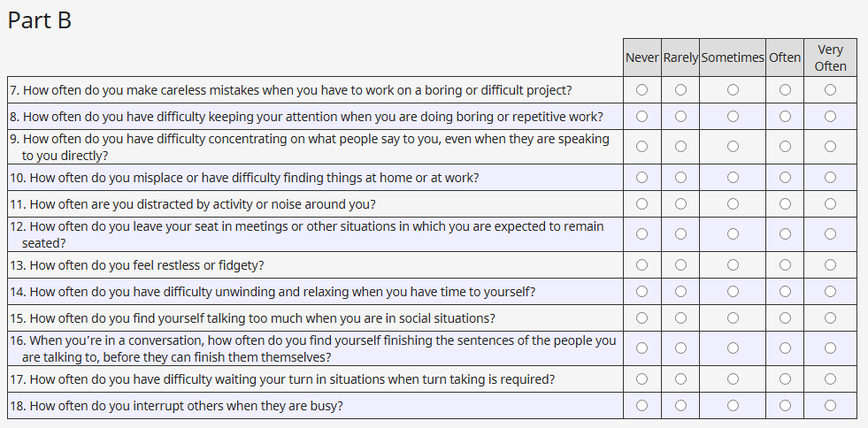
Task: Pick Often for question 17 waiting your turn
Action: (x=785, y=378)
